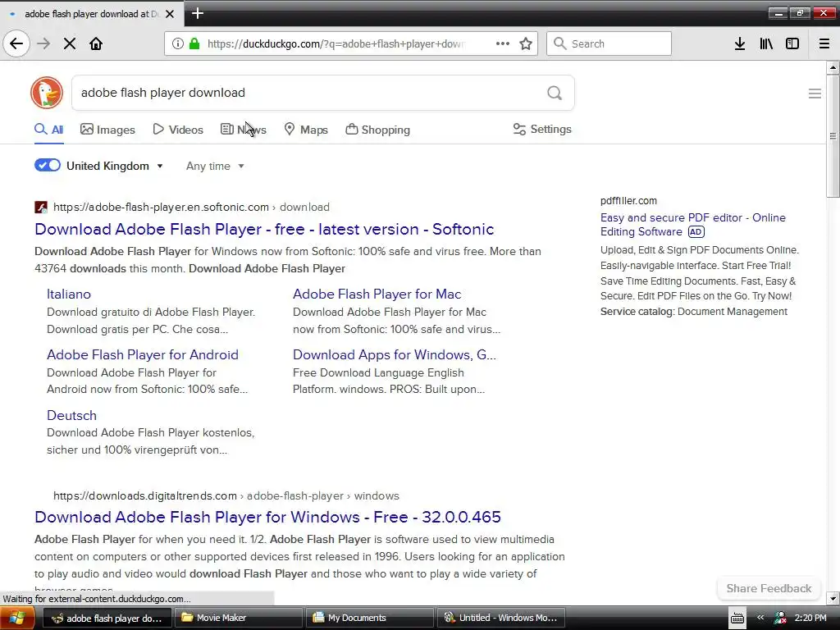This screenshot has width=840, height=630.
Task: Open the Windows Start button
Action: point(17,618)
